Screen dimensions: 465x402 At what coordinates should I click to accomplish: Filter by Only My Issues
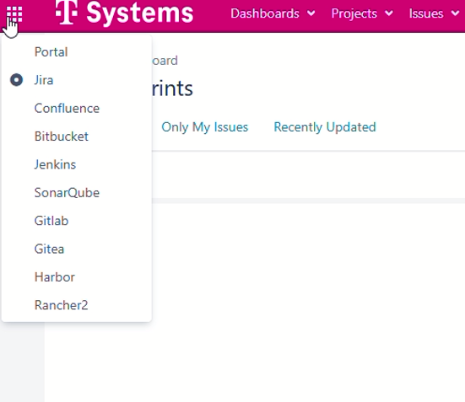point(205,127)
